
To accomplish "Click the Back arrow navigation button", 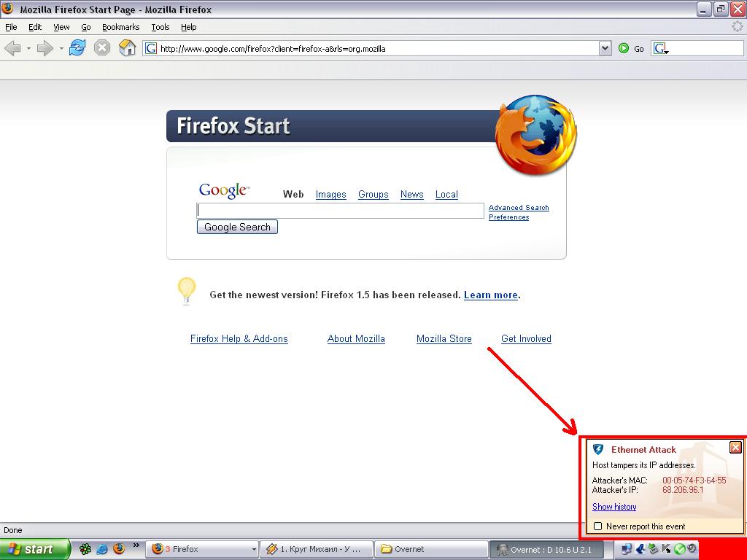I will 13,48.
